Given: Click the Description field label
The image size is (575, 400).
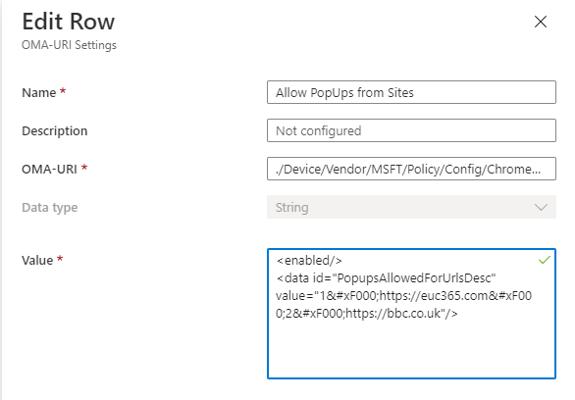Looking at the screenshot, I should tap(55, 131).
